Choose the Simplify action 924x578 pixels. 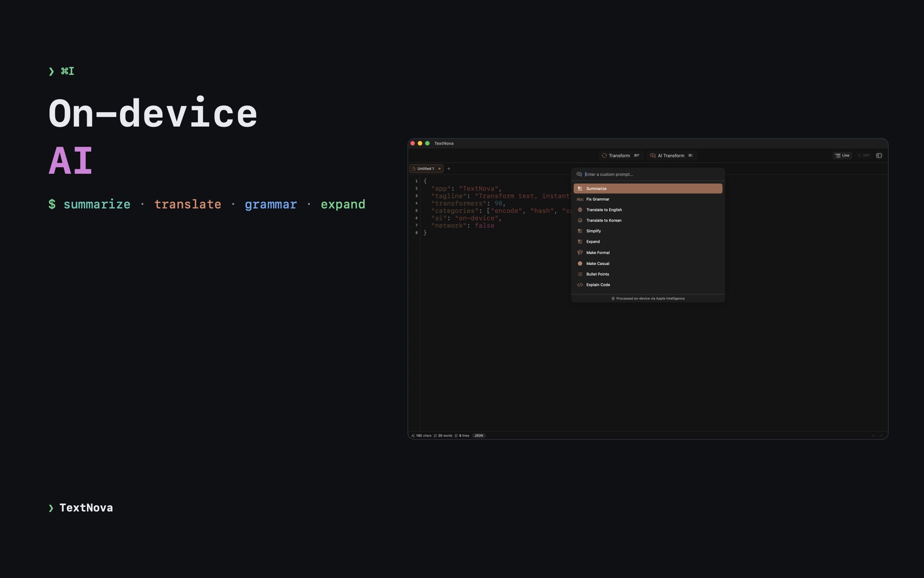pos(648,231)
